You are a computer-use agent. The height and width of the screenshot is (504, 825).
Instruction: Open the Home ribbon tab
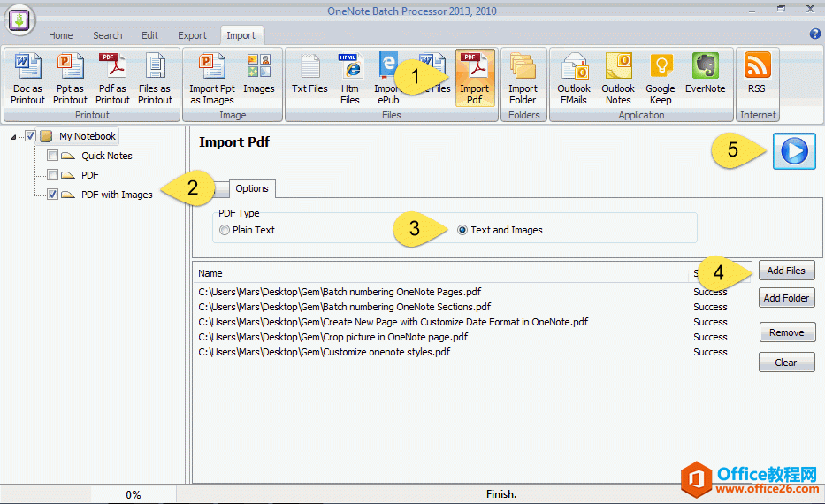(60, 35)
